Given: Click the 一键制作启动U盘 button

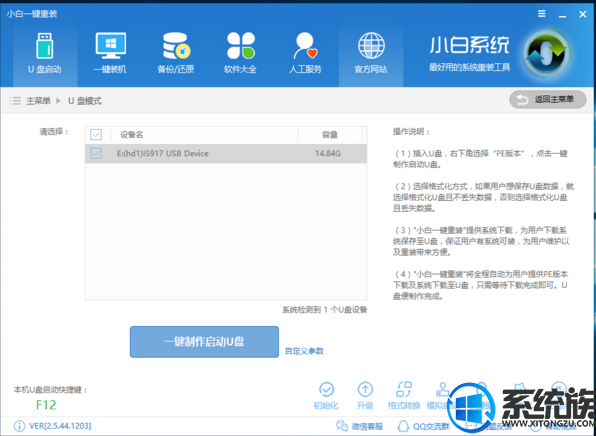Looking at the screenshot, I should (204, 342).
